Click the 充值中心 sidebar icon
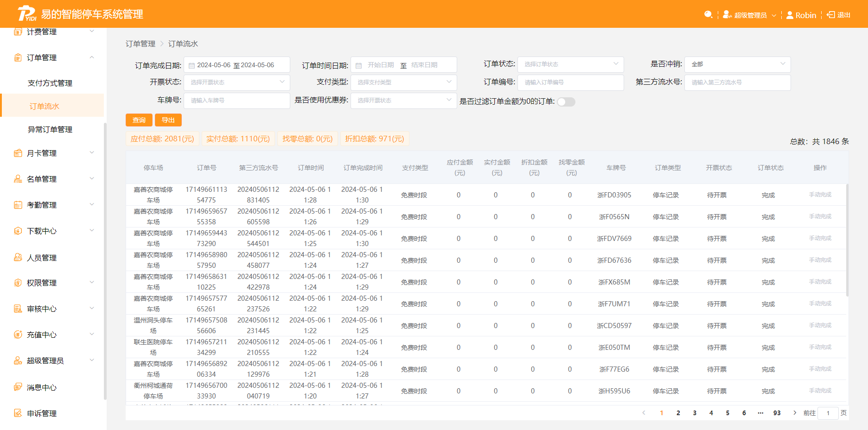868x430 pixels. pyautogui.click(x=18, y=335)
